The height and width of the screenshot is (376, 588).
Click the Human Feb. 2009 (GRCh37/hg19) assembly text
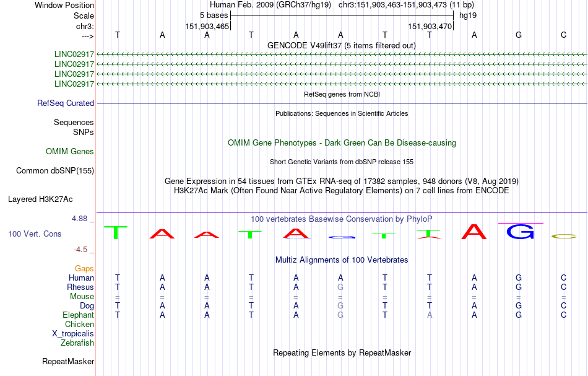pos(270,5)
